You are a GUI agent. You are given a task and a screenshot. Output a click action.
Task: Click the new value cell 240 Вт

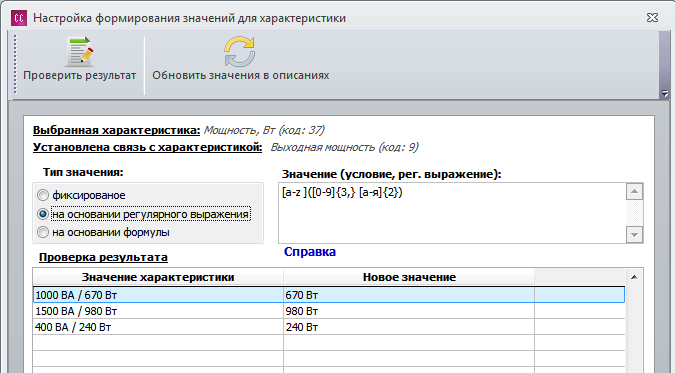click(409, 327)
